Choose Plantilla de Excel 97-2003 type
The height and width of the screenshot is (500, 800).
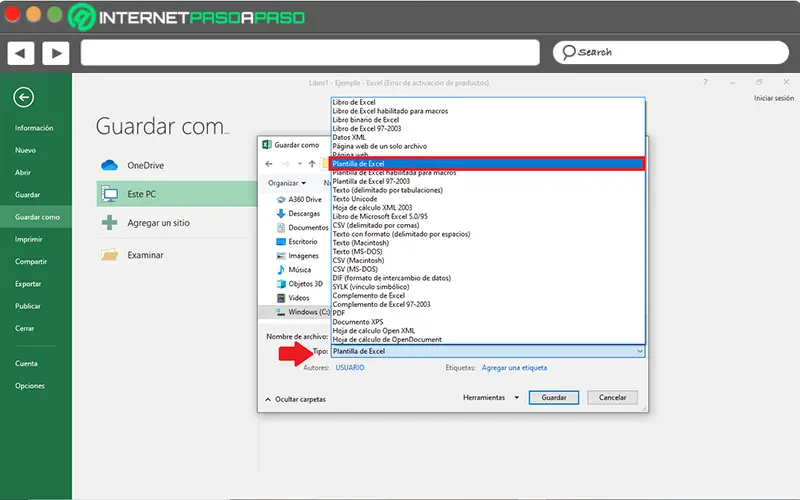(488, 181)
